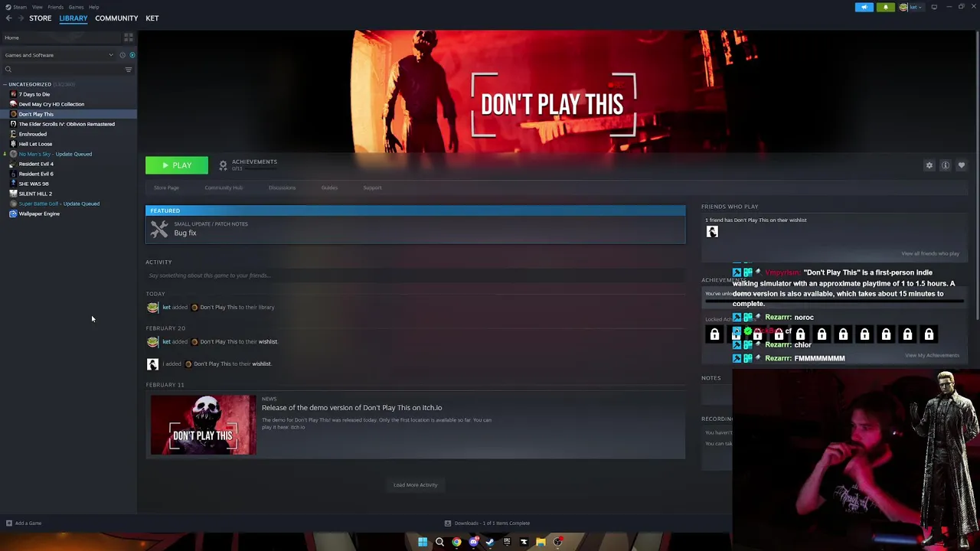Click View My Achievements link

coord(932,355)
